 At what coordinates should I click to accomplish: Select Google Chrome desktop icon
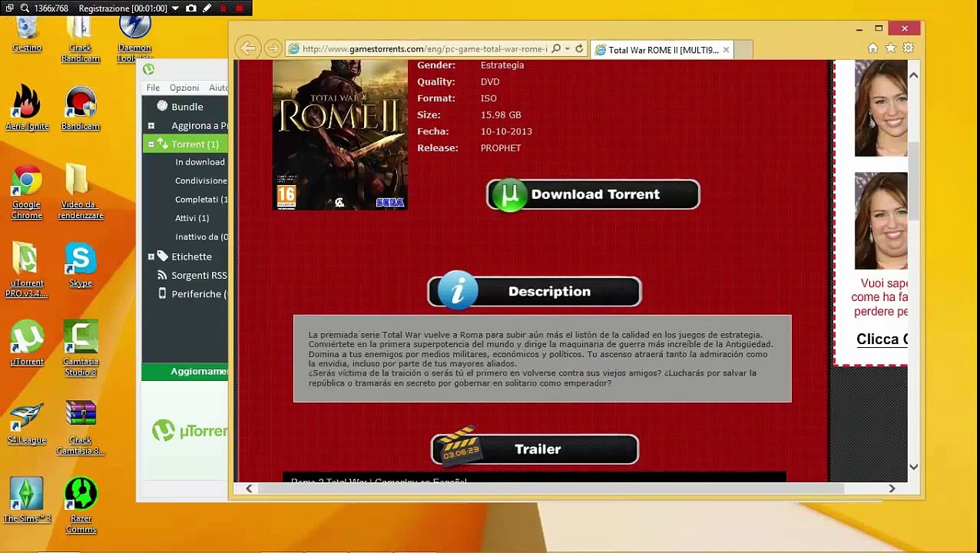point(27,192)
